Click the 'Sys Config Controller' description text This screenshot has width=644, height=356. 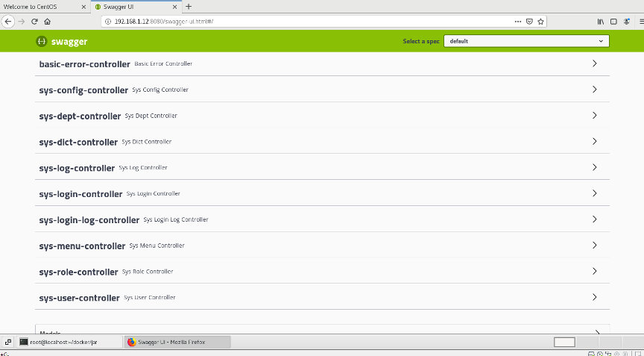[160, 90]
